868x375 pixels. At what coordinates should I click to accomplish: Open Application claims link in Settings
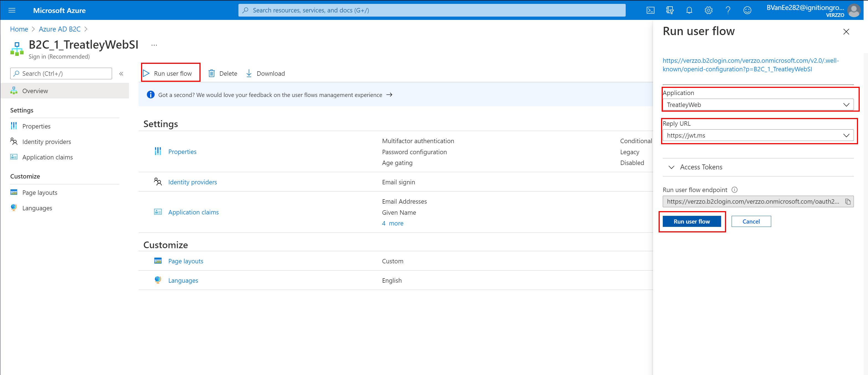point(193,213)
